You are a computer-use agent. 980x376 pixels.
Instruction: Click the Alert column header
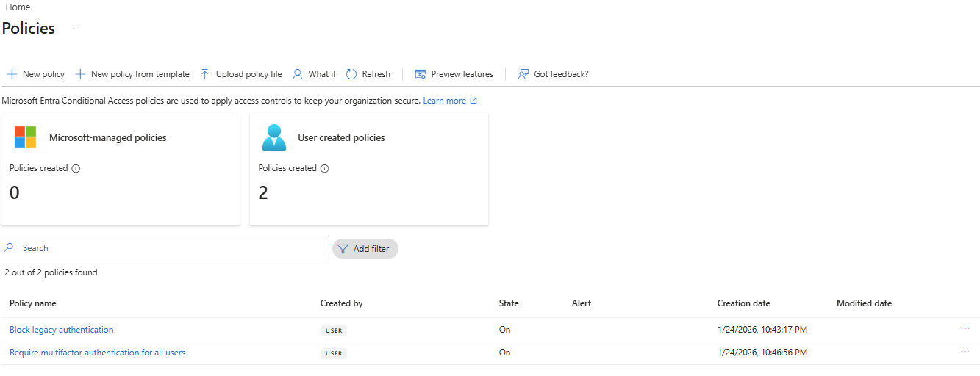(x=582, y=303)
